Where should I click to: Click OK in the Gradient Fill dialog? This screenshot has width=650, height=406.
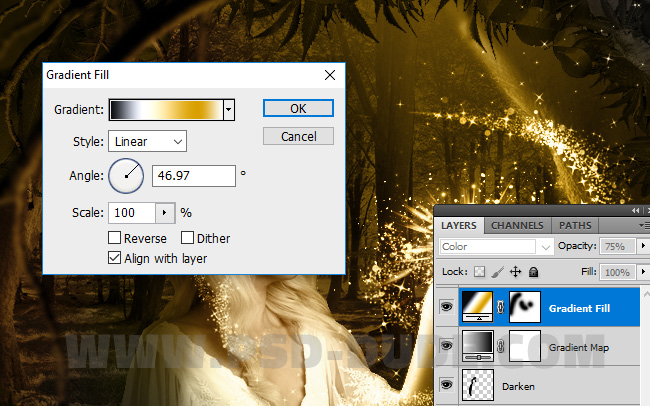tap(298, 108)
